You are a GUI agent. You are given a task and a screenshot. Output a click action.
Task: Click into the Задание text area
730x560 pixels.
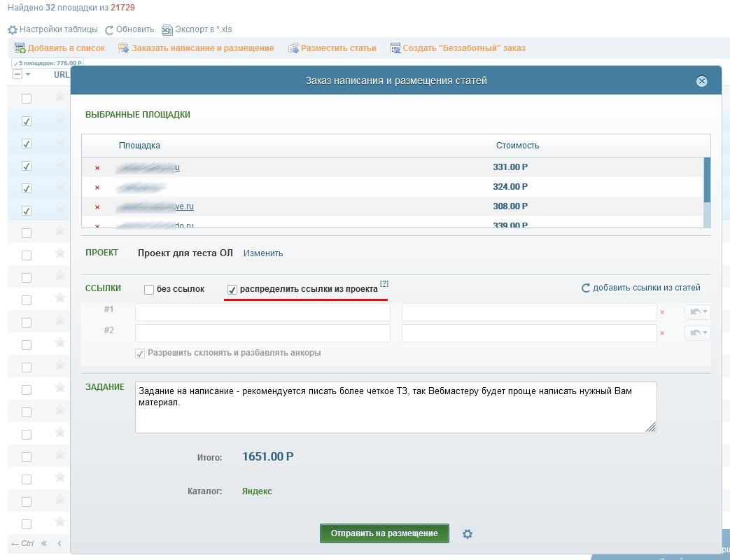pos(395,407)
